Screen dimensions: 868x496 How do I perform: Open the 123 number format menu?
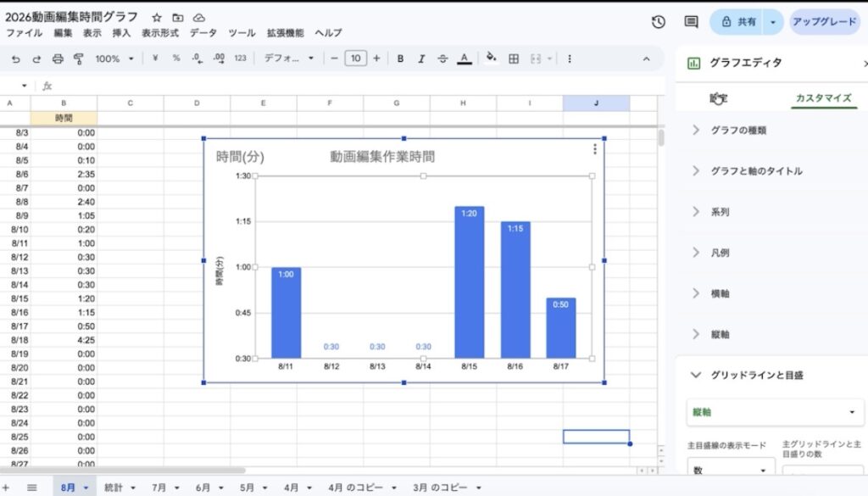click(x=240, y=59)
